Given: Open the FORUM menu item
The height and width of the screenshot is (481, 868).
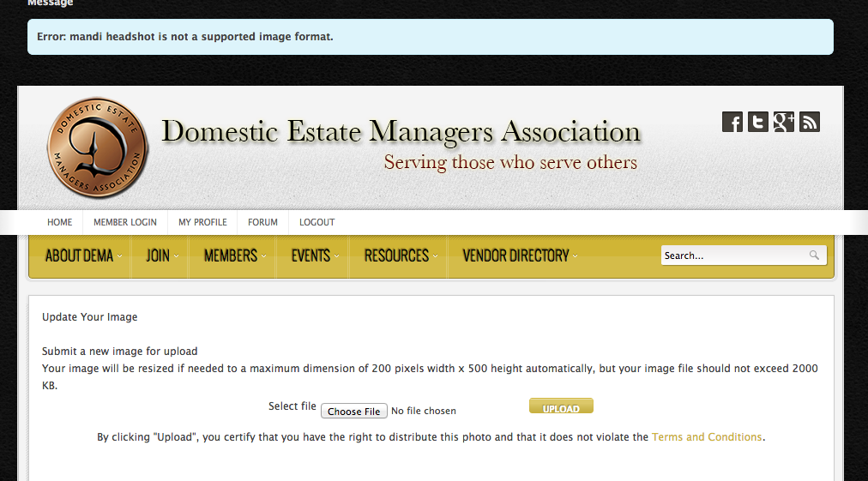Looking at the screenshot, I should coord(262,222).
